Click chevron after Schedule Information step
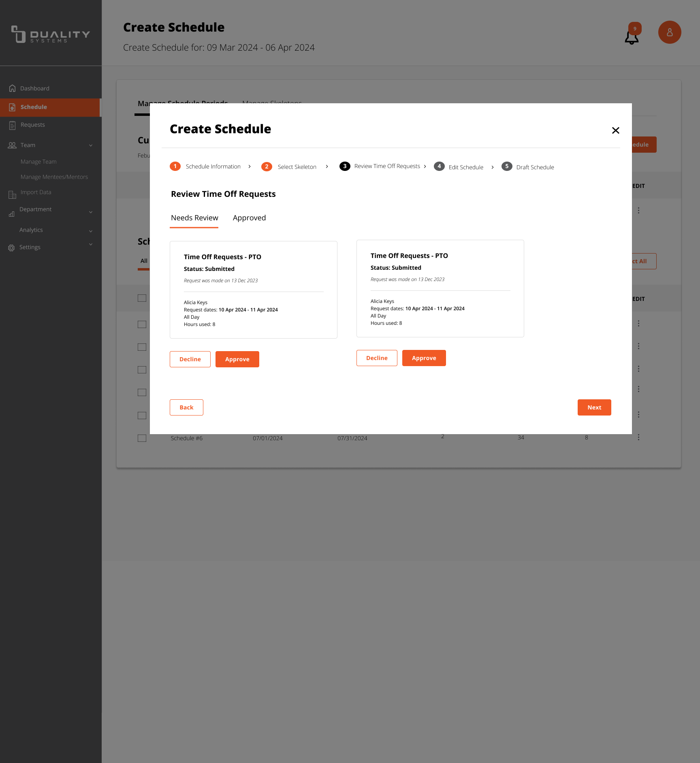Viewport: 700px width, 763px height. [250, 166]
